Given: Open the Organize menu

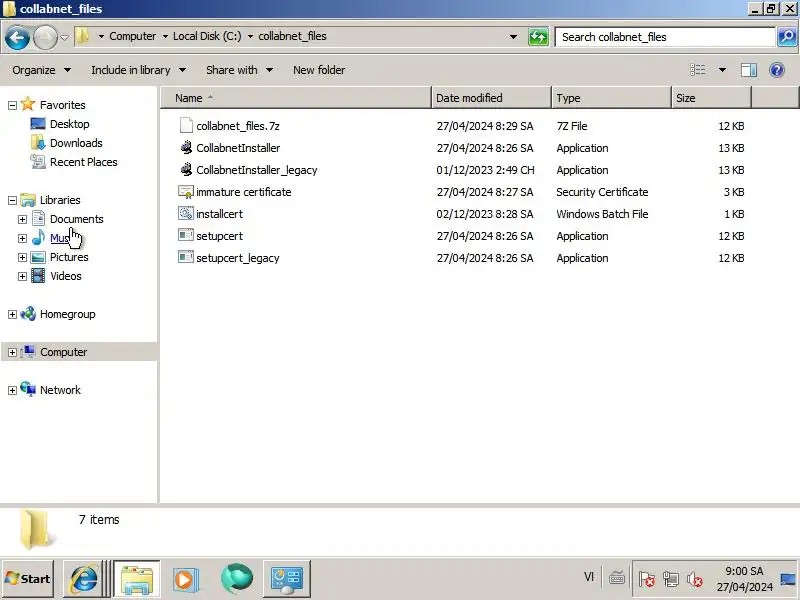Looking at the screenshot, I should pos(41,70).
